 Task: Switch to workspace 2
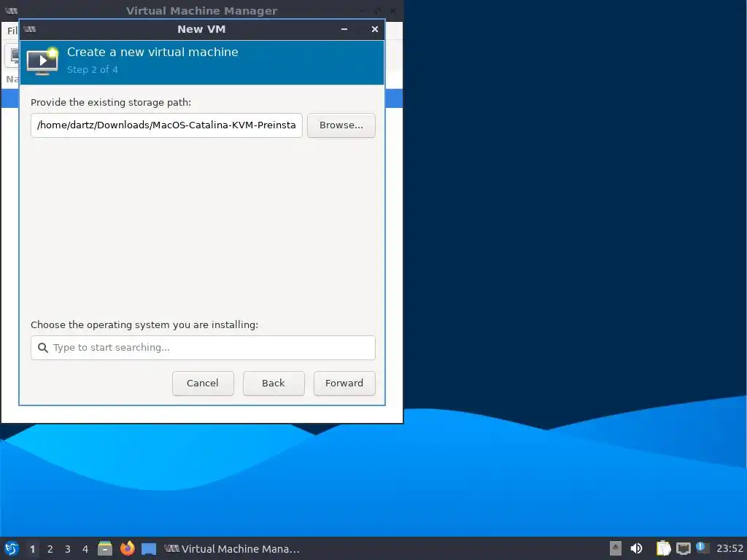50,549
